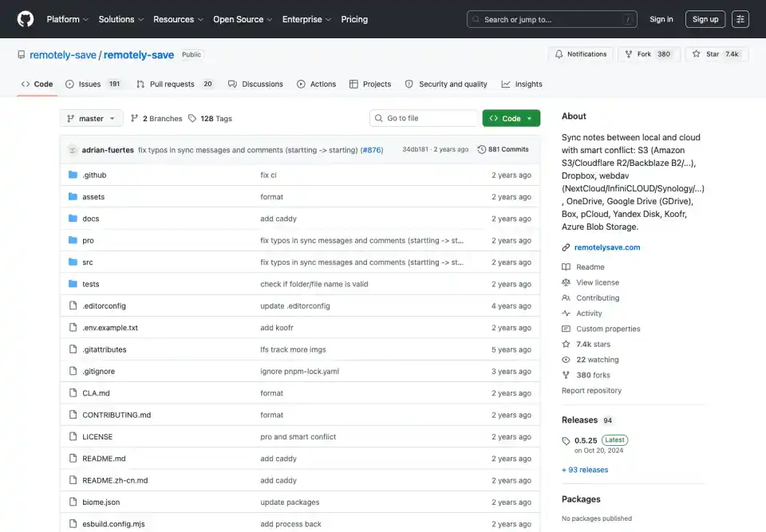Click the .env.example.txt file icon
The height and width of the screenshot is (532, 766).
tap(73, 327)
